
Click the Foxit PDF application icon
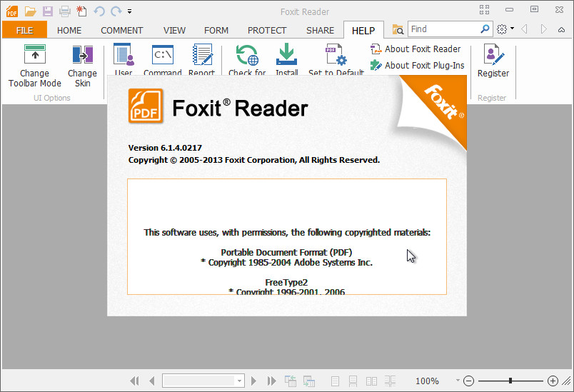pyautogui.click(x=12, y=11)
